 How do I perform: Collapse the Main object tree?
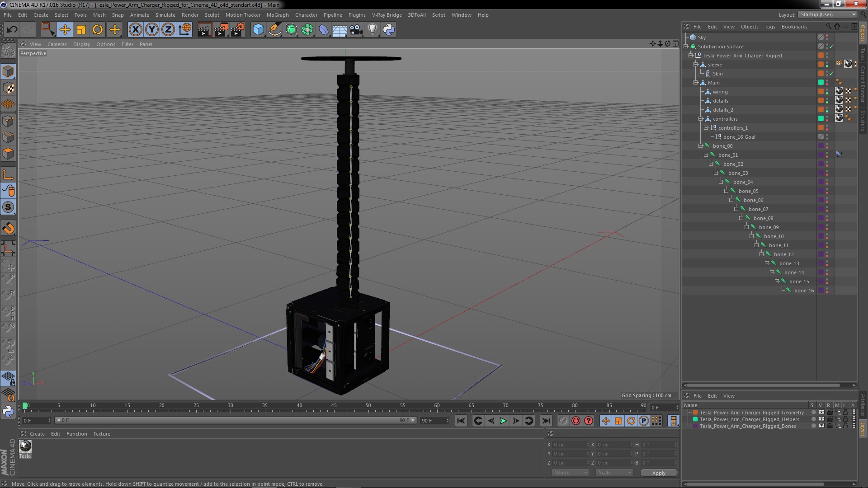(x=696, y=83)
